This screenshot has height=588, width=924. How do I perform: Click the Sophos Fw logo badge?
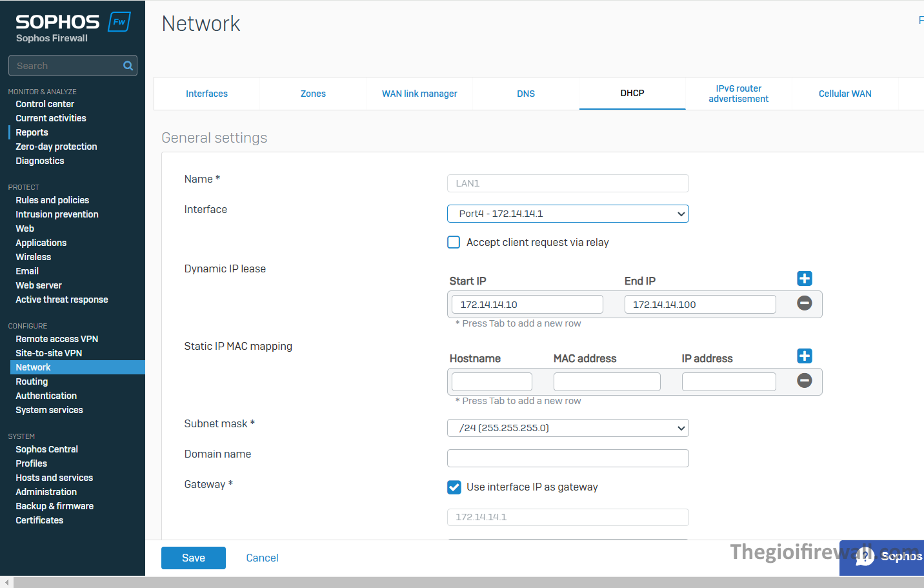(119, 22)
